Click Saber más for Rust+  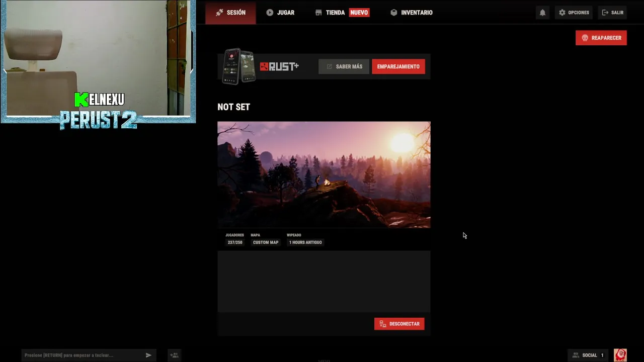(344, 66)
